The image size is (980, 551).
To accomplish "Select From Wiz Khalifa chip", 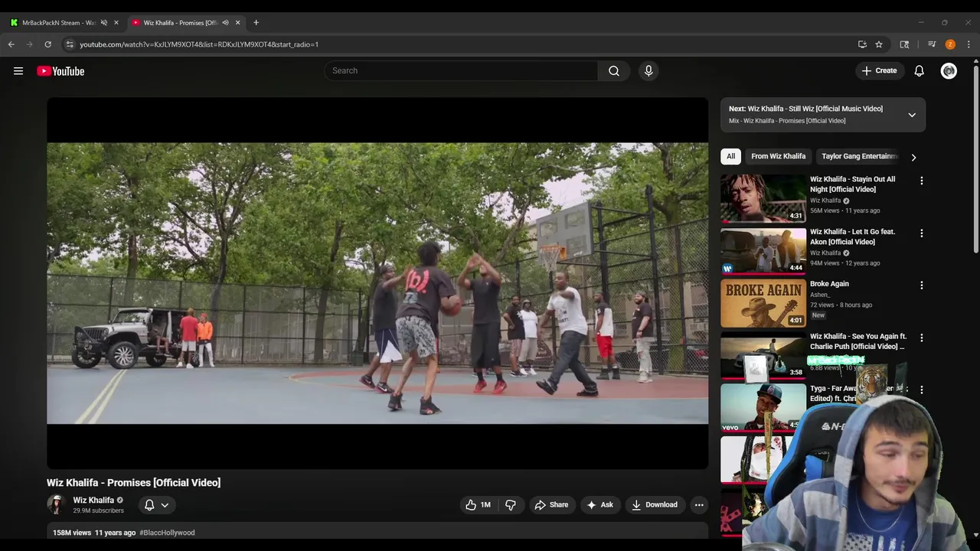I will point(778,156).
